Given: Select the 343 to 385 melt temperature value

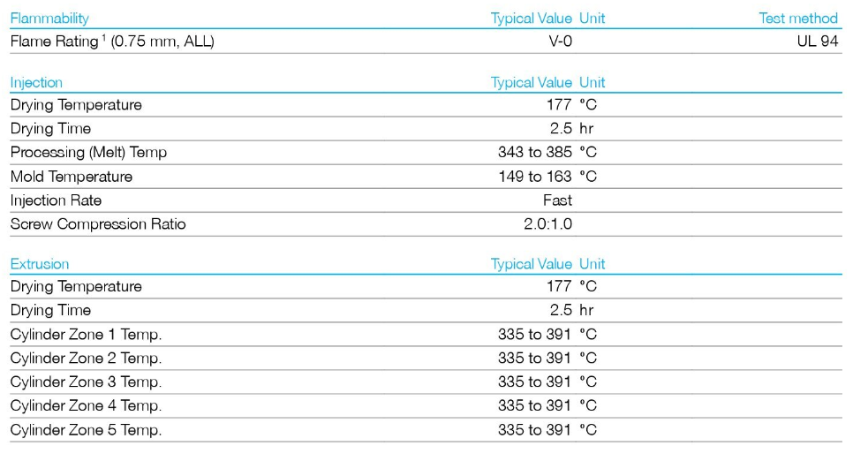Looking at the screenshot, I should click(x=534, y=152).
